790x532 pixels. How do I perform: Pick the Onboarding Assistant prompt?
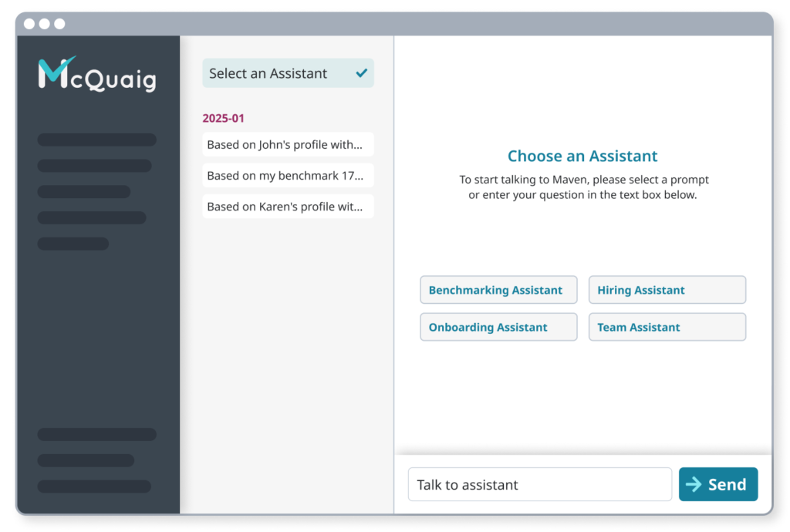coord(498,327)
